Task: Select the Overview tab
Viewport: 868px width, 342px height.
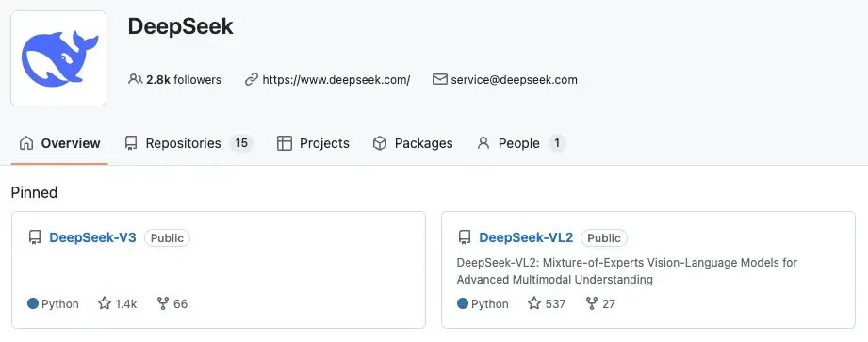Action: tap(59, 143)
